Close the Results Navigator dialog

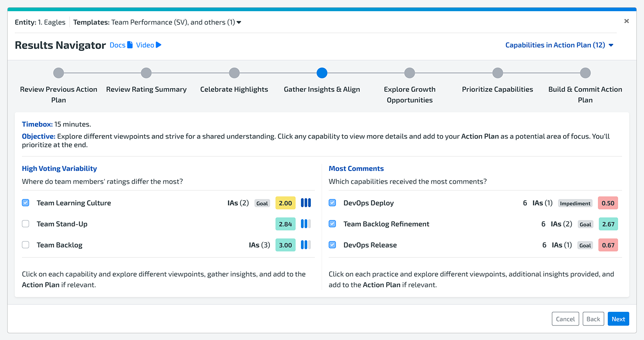pyautogui.click(x=626, y=21)
